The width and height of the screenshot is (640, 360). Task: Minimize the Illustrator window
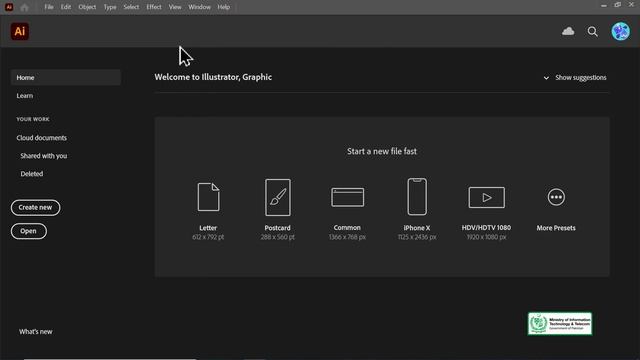coord(604,6)
